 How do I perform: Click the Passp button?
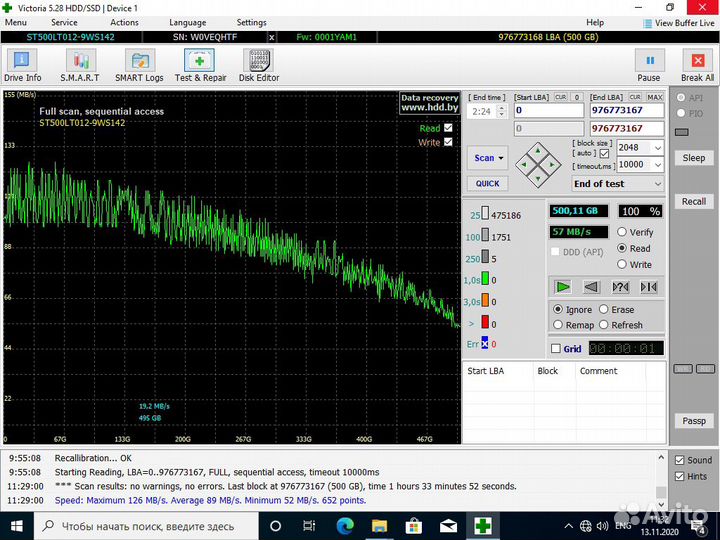[x=694, y=421]
